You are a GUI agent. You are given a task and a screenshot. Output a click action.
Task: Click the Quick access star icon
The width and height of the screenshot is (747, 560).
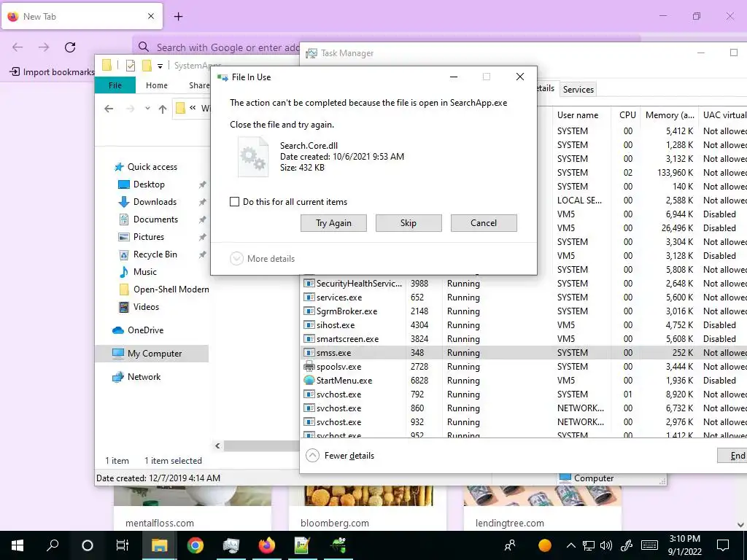pos(119,167)
